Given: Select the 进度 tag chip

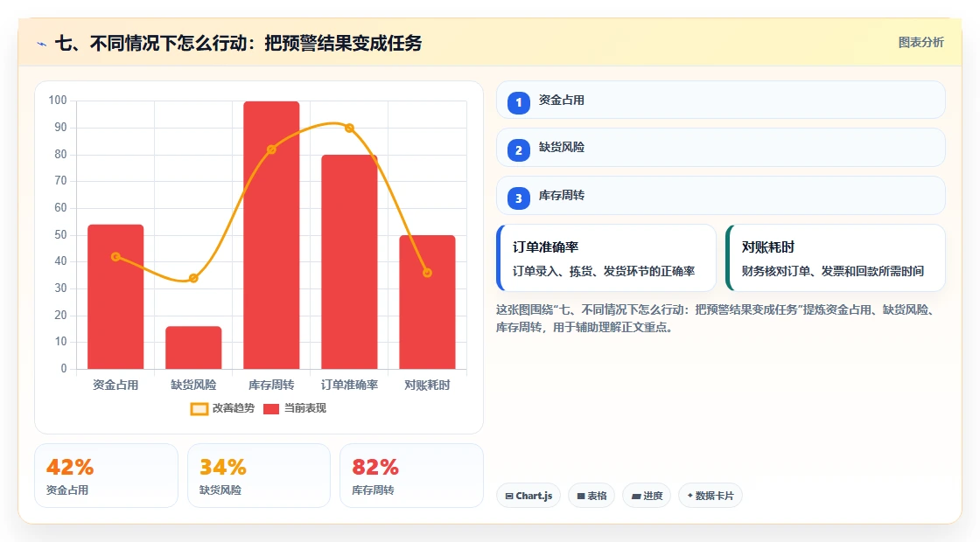Looking at the screenshot, I should [647, 496].
